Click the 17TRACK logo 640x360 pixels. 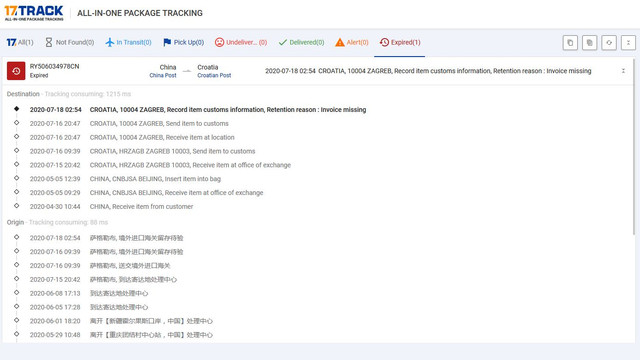pyautogui.click(x=34, y=13)
